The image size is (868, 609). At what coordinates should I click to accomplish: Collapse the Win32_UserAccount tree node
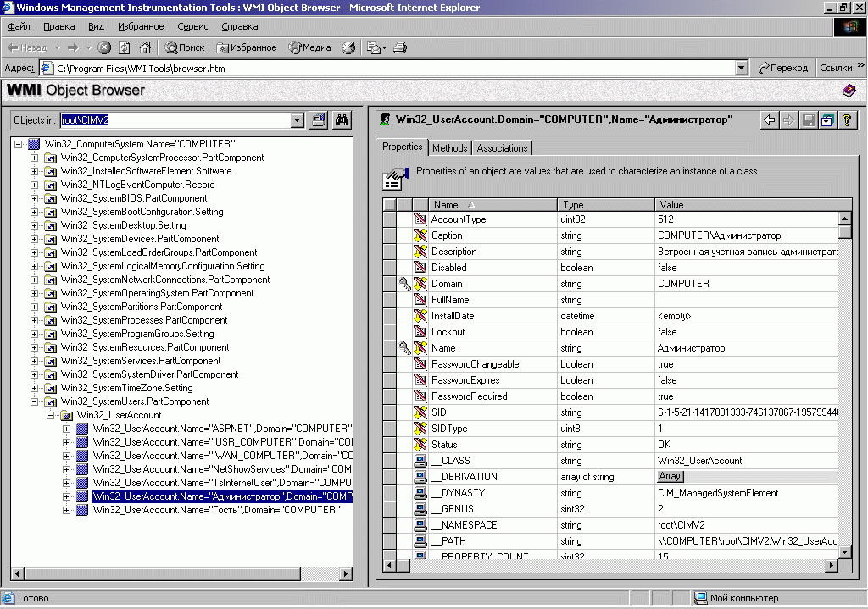pos(50,415)
